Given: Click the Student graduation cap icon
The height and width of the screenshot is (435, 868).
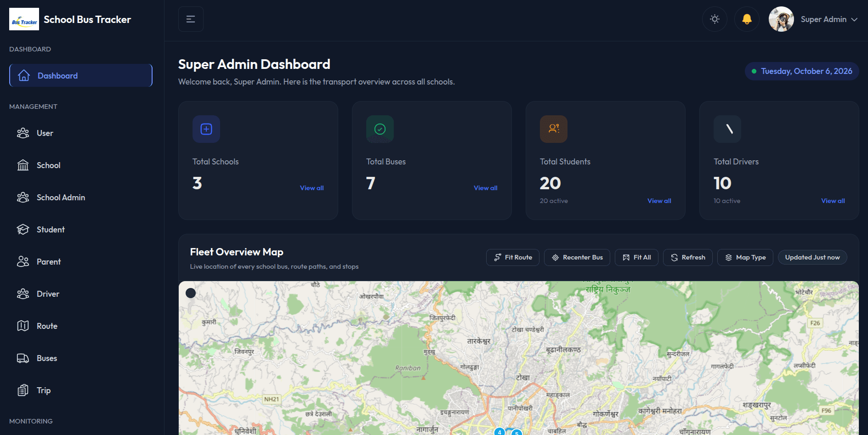Looking at the screenshot, I should [23, 230].
